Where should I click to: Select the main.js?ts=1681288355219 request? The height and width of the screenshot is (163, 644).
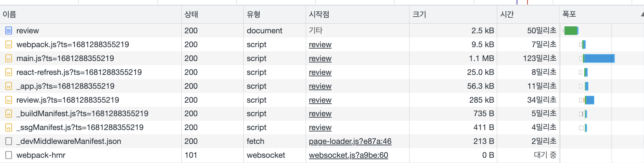click(x=65, y=58)
